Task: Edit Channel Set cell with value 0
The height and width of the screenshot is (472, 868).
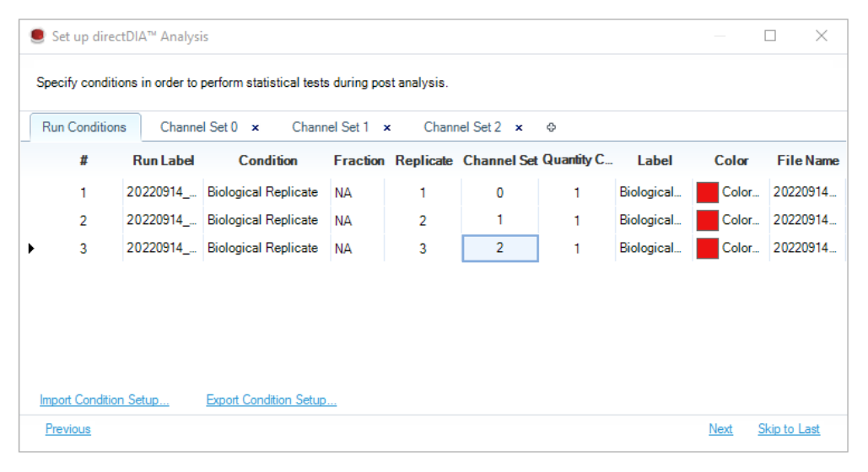Action: [x=500, y=192]
